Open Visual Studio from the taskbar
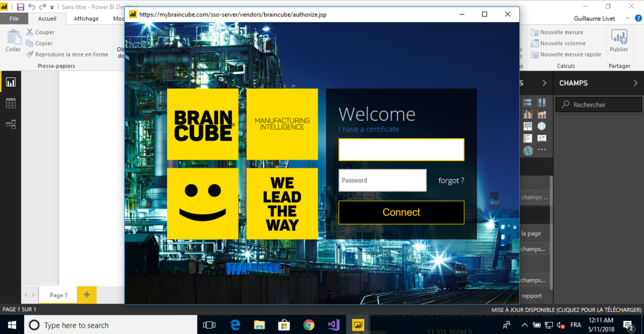 (x=333, y=325)
